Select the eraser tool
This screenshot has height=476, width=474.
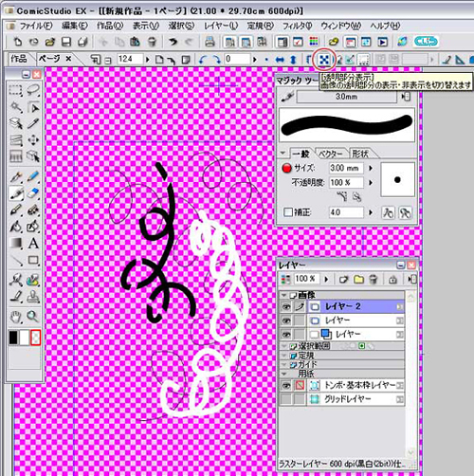tap(33, 193)
